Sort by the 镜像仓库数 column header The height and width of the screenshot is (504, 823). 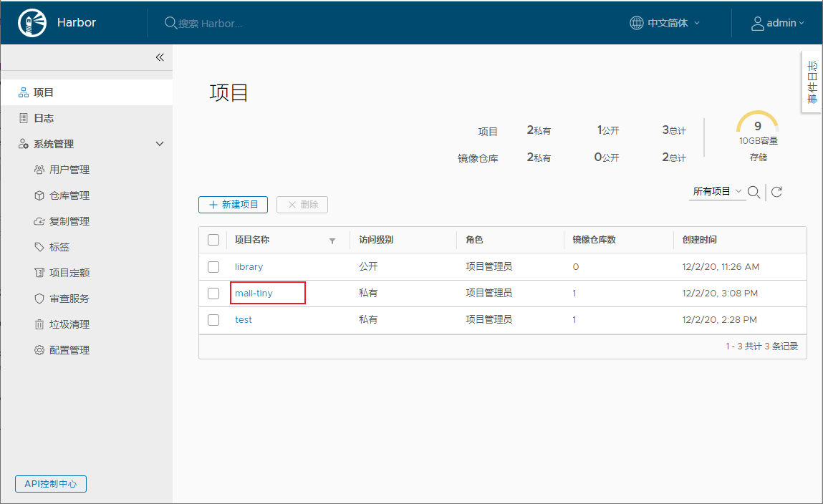595,240
